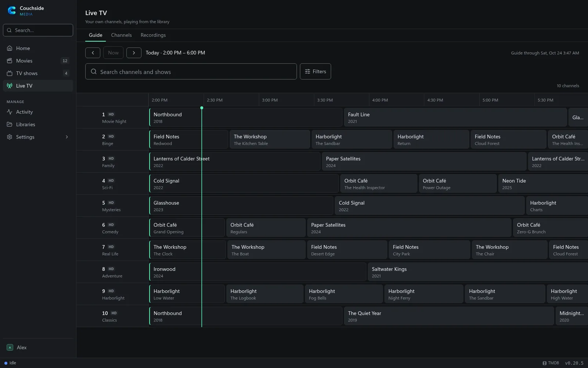
Task: Select Orbit Café Regulars episode
Action: [x=266, y=228]
